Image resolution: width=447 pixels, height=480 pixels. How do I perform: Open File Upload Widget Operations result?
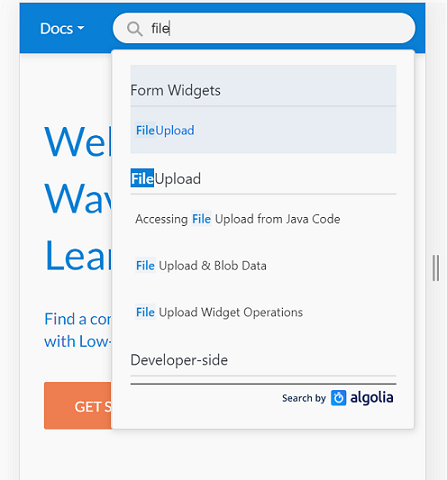[x=219, y=312]
